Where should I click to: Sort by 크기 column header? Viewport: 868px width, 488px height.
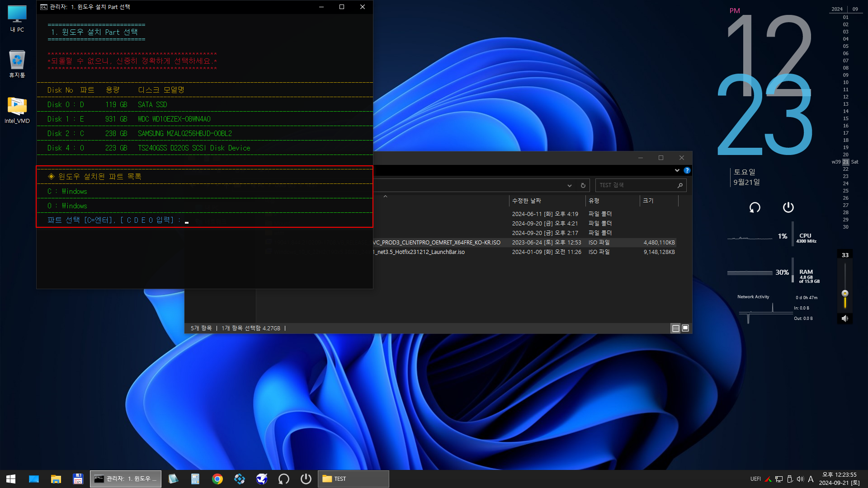[x=659, y=201]
